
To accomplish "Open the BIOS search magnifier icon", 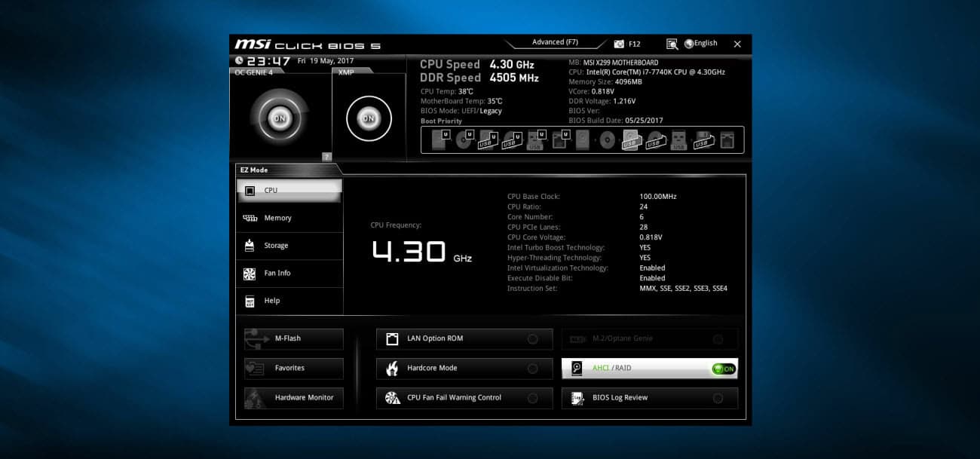I will click(672, 44).
